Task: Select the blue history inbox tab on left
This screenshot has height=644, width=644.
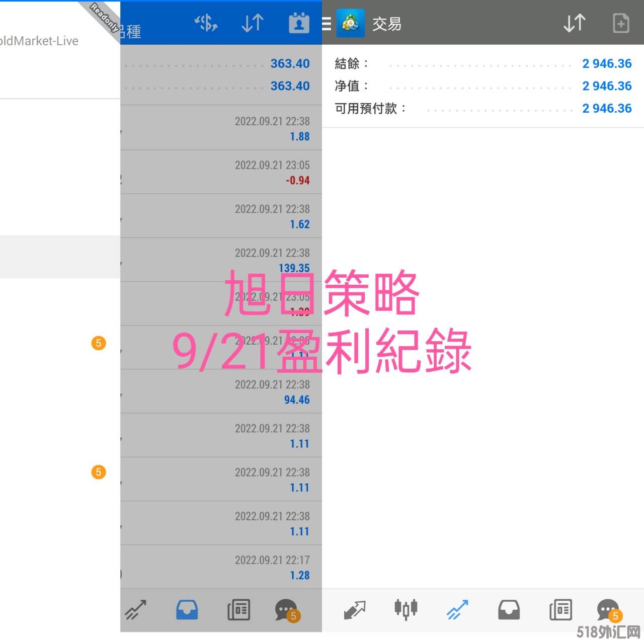Action: click(187, 610)
